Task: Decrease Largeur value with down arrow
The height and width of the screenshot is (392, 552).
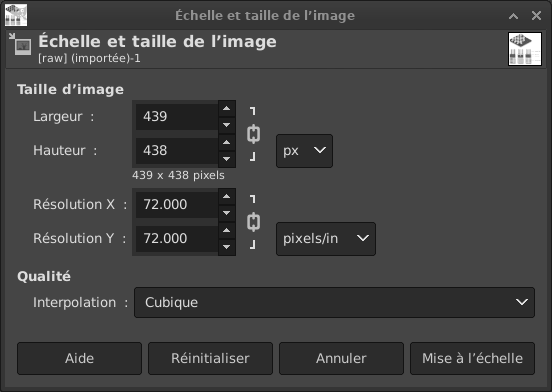Action: pyautogui.click(x=227, y=125)
